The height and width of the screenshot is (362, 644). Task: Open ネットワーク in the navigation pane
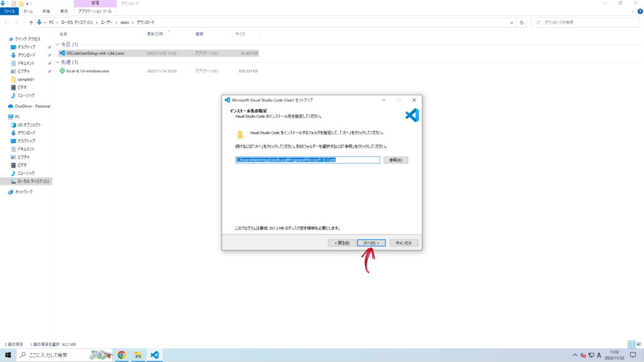click(23, 192)
